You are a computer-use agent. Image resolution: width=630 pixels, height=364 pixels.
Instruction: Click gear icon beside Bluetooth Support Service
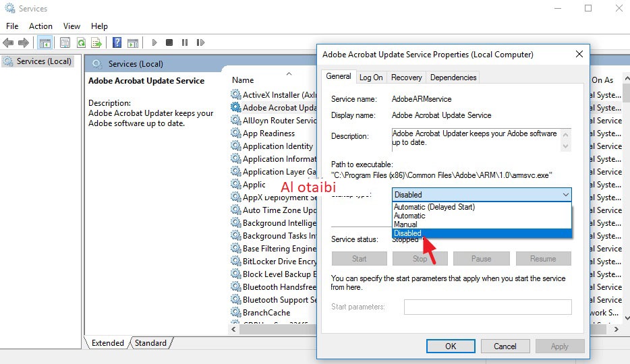point(236,300)
